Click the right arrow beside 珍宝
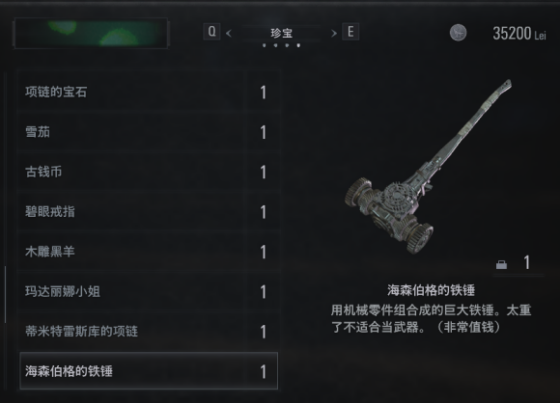Viewport: 560px width, 403px height. pyautogui.click(x=334, y=34)
